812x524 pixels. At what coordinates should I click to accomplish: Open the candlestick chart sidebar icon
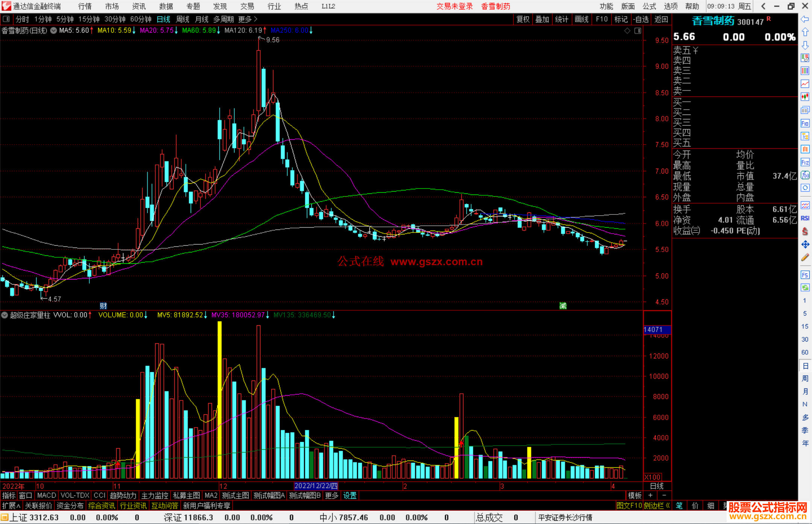[805, 97]
